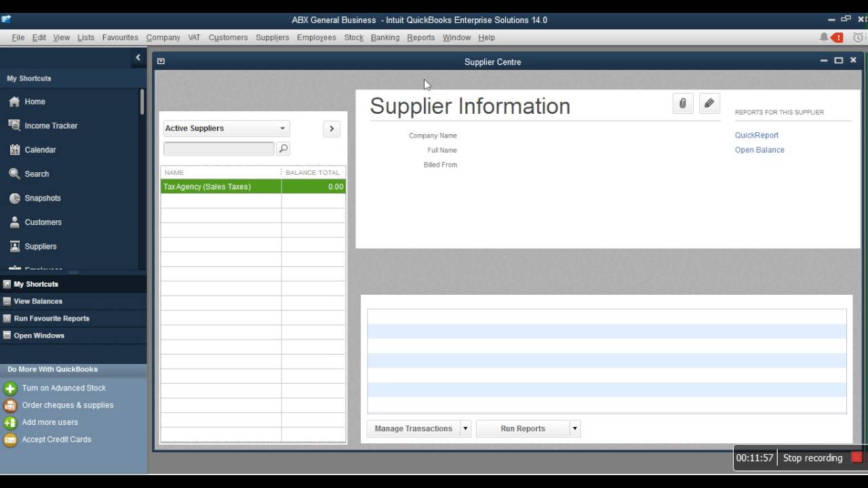Select Tax Agency (Sales Taxes) row
The image size is (868, 488).
[x=253, y=186]
